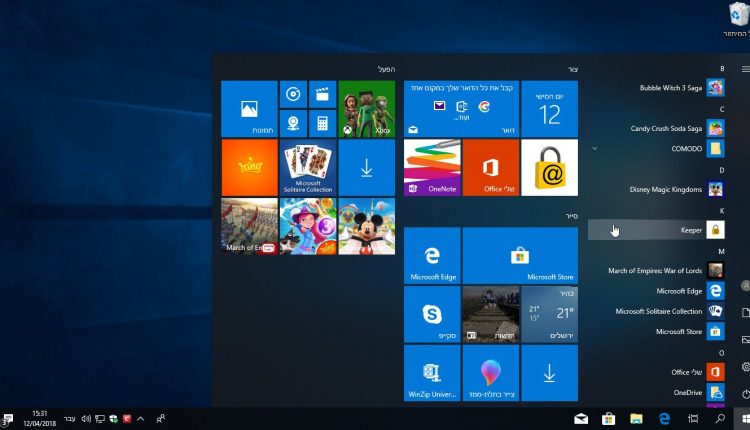This screenshot has height=430, width=750.
Task: Open the clock showing 15:31
Action: pos(40,418)
